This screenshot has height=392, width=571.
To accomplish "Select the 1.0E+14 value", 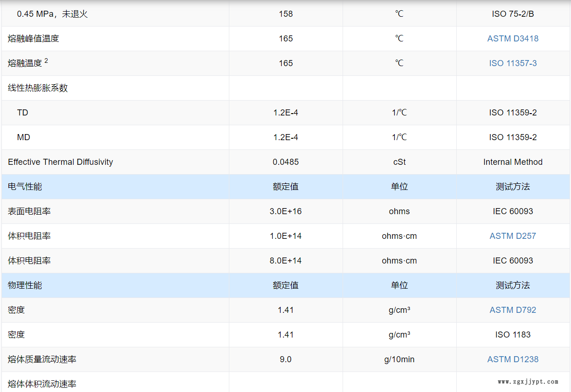I will pos(286,236).
